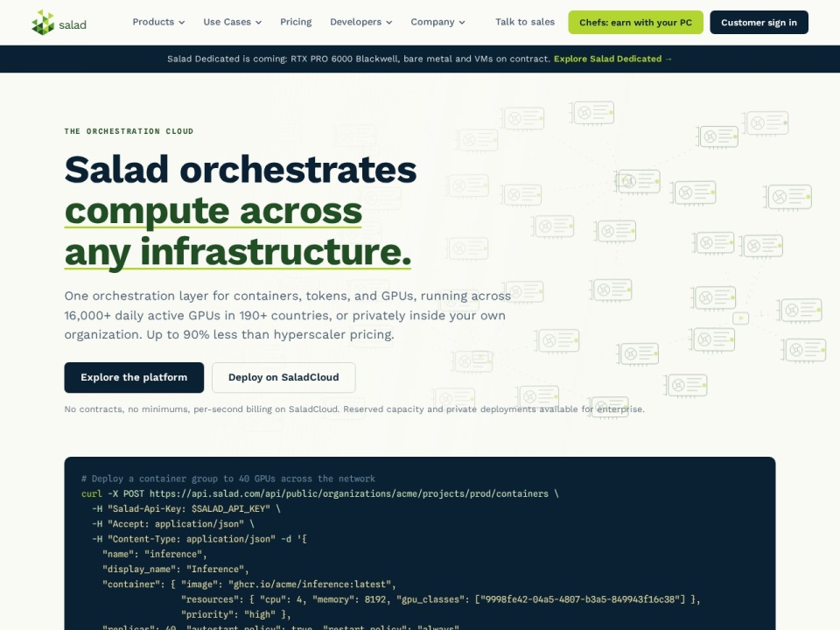The image size is (840, 630).
Task: Click THE ORCHESTRATION CLOUD label
Action: coord(129,131)
